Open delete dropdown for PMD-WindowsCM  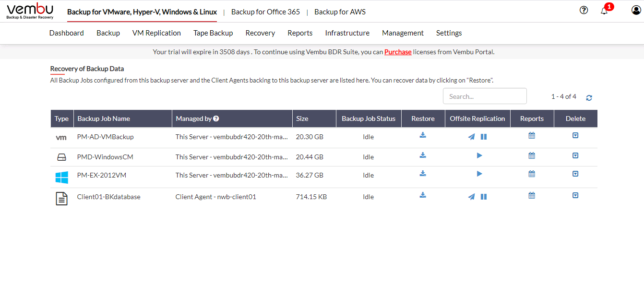[575, 155]
